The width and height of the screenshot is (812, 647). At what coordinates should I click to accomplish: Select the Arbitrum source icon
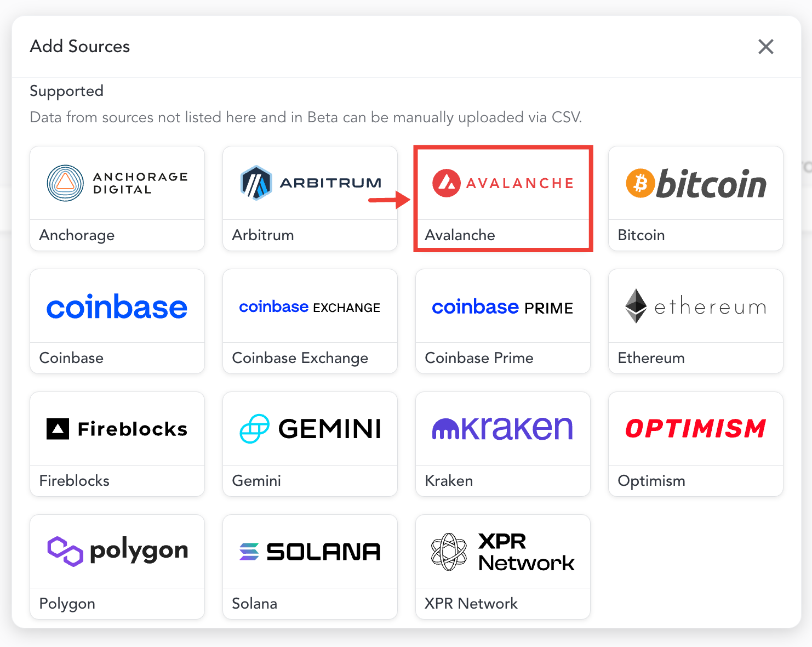pyautogui.click(x=255, y=183)
